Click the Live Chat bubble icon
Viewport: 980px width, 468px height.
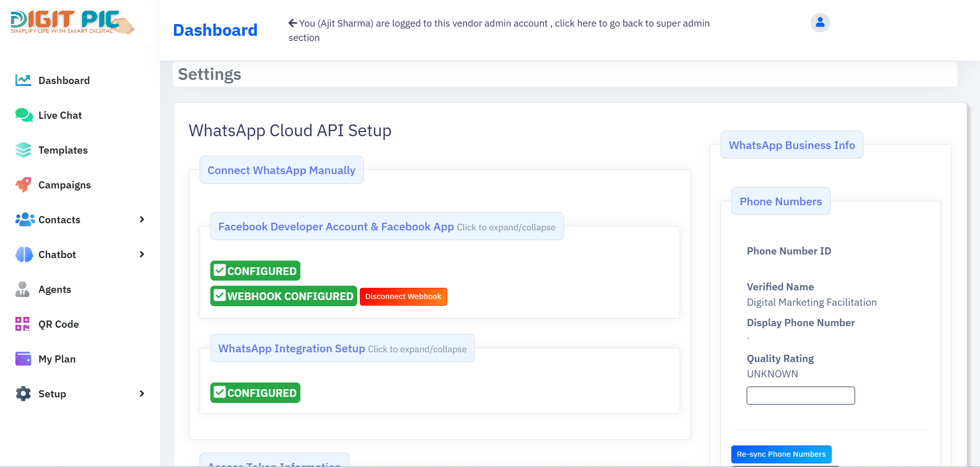[x=24, y=115]
